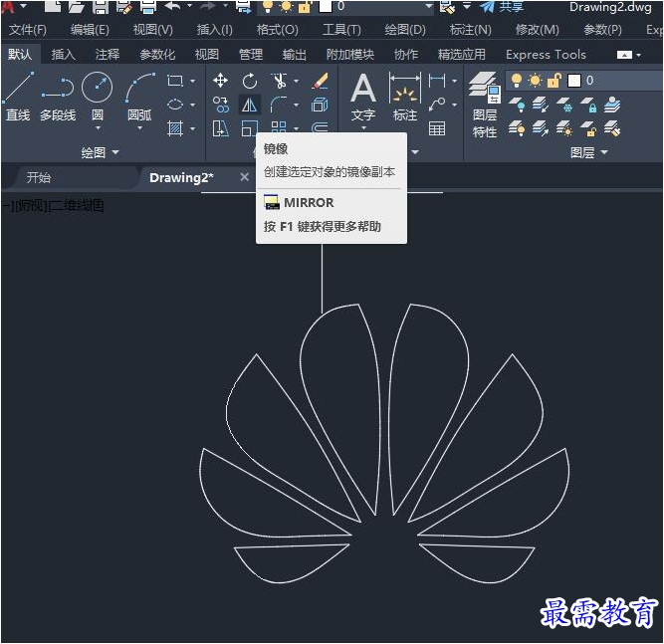664x644 pixels.
Task: Open the 修改(M) menu
Action: click(x=537, y=30)
